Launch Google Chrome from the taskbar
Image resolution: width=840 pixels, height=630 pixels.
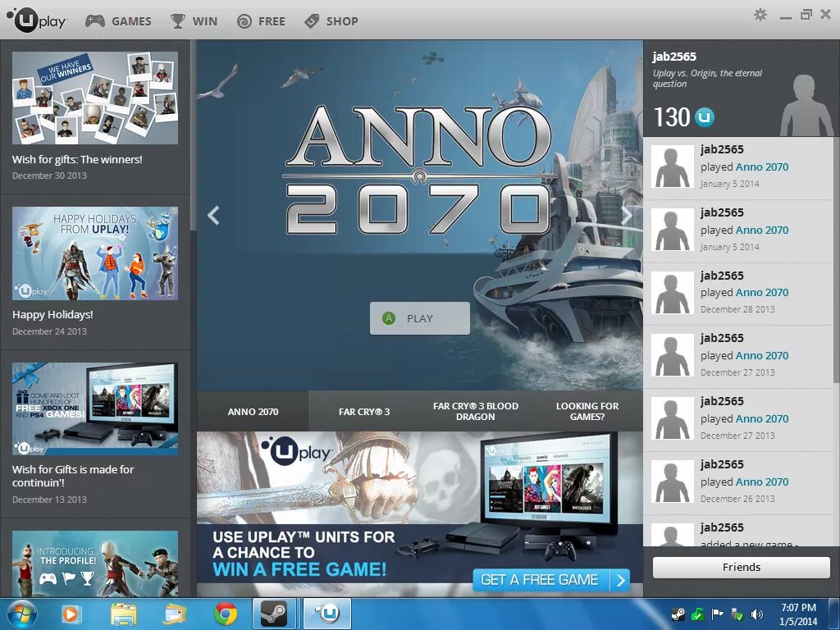coord(226,614)
